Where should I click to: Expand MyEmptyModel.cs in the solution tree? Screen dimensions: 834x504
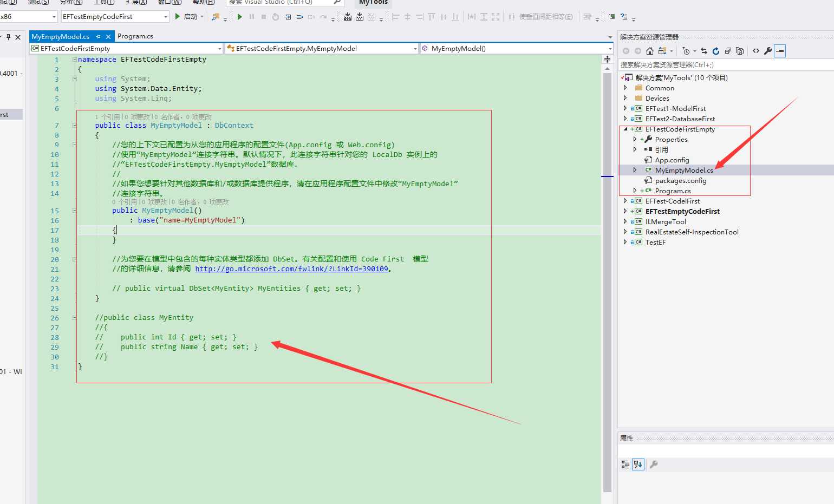point(635,170)
